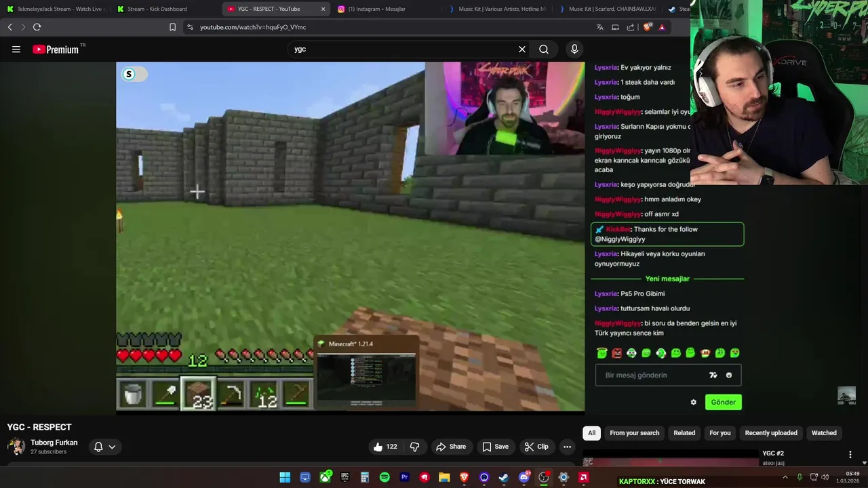Open the browser share page icon
This screenshot has height=488, width=868.
(631, 27)
